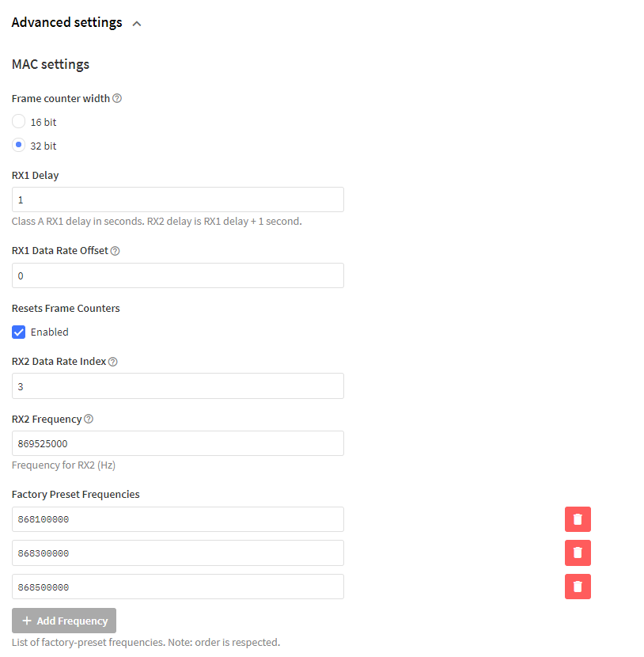Select the 16 bit radio option
Screen dimensions: 644x657
18,122
